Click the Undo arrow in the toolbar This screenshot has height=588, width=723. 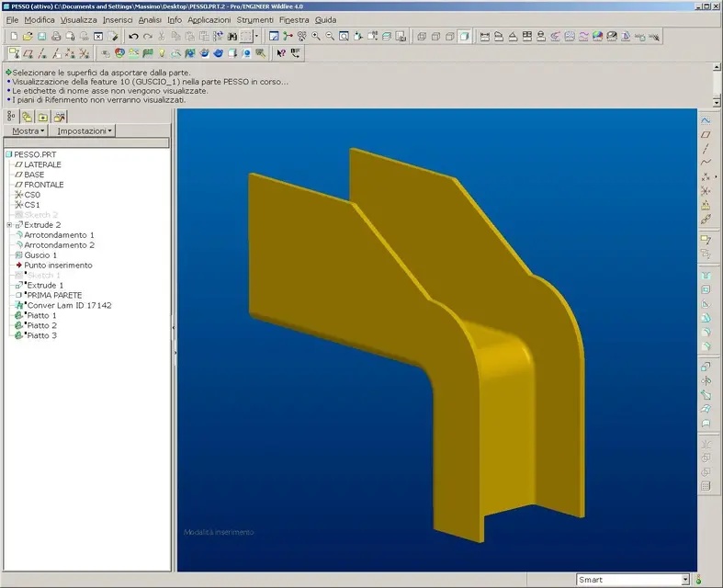tap(133, 37)
